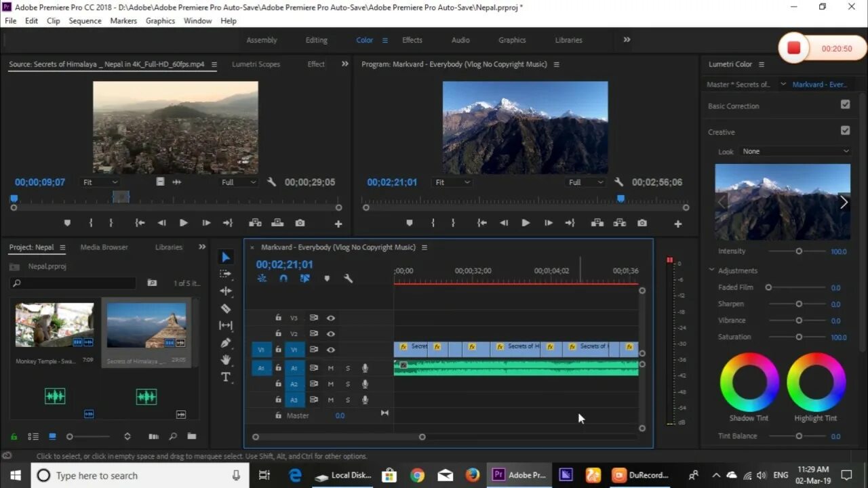
Task: Mute audio track A1
Action: [331, 368]
